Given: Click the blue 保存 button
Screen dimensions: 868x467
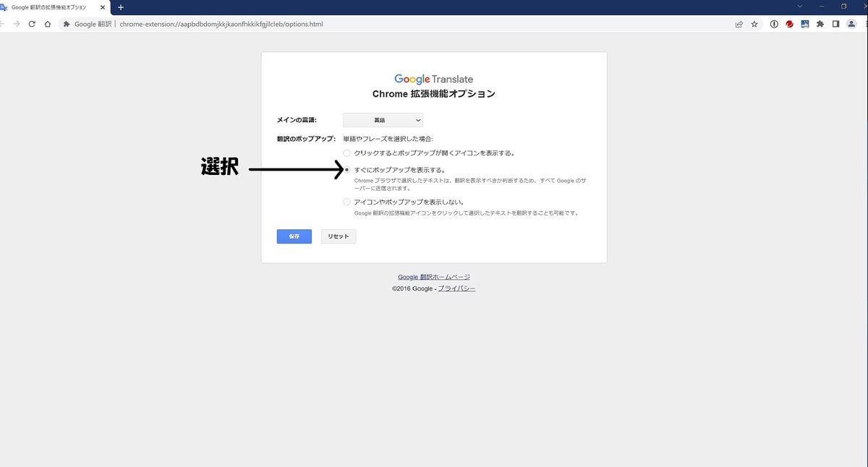Looking at the screenshot, I should (x=294, y=236).
